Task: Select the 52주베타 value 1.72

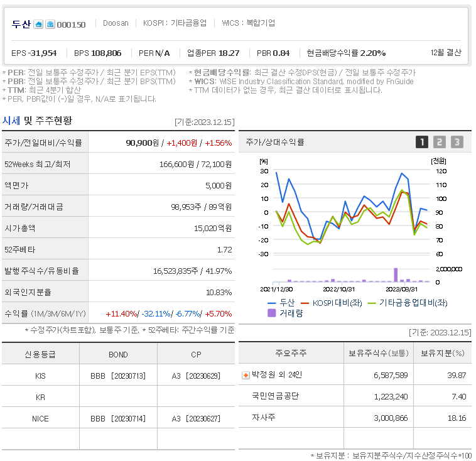Action: point(225,249)
